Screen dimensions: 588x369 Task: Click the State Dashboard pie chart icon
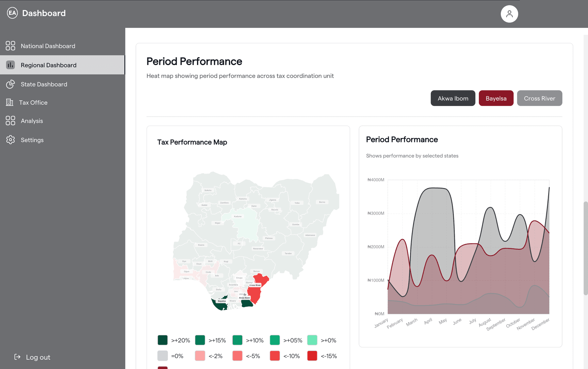click(10, 84)
